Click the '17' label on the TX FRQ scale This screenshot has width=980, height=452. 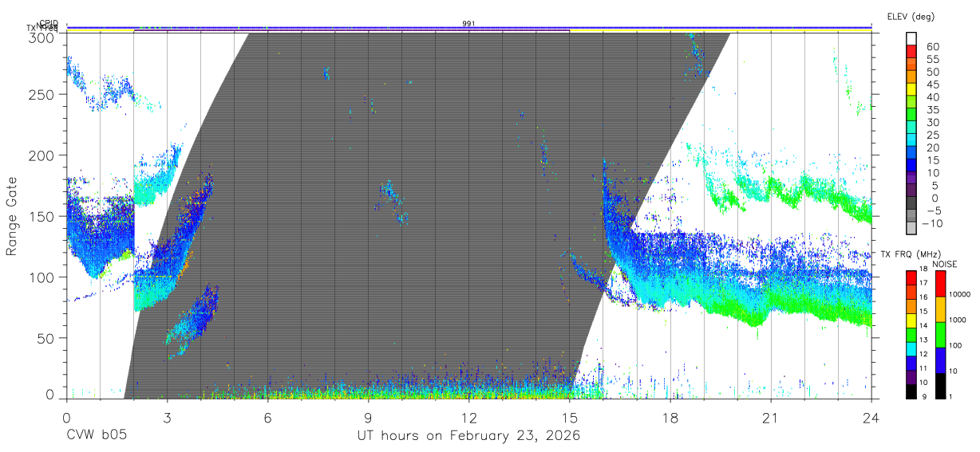[923, 285]
